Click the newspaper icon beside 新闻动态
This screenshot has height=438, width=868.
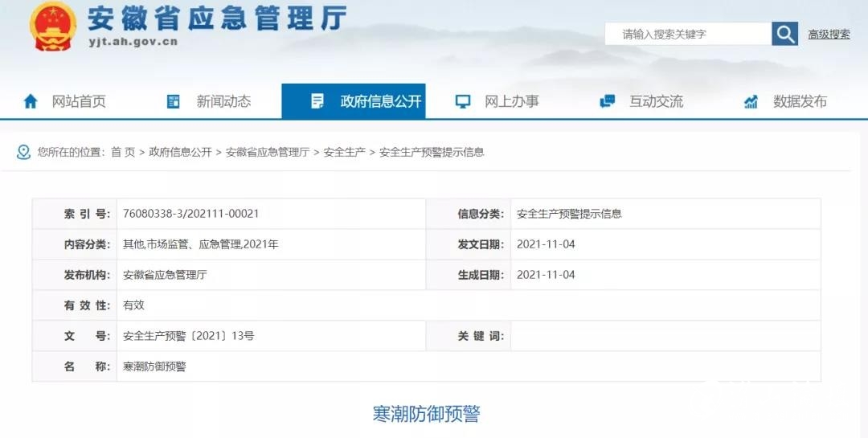coord(173,101)
